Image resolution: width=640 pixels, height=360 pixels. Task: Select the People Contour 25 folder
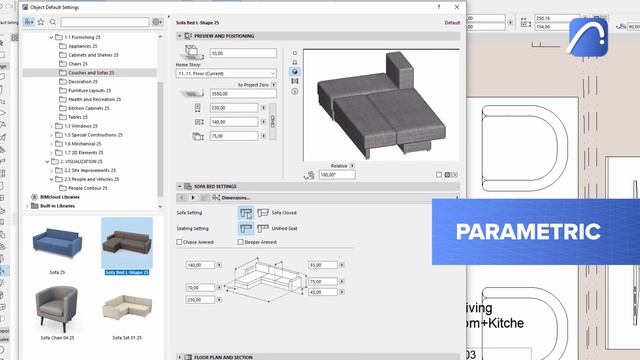pyautogui.click(x=87, y=188)
